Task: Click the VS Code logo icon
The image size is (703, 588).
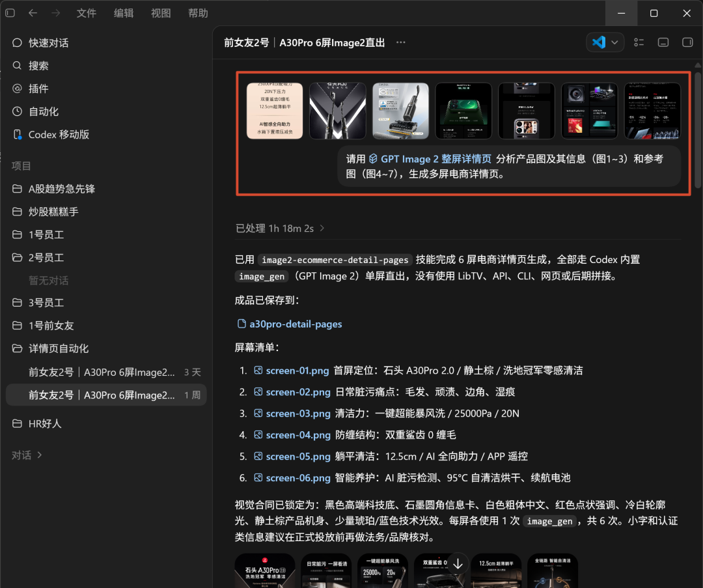Action: click(x=599, y=42)
